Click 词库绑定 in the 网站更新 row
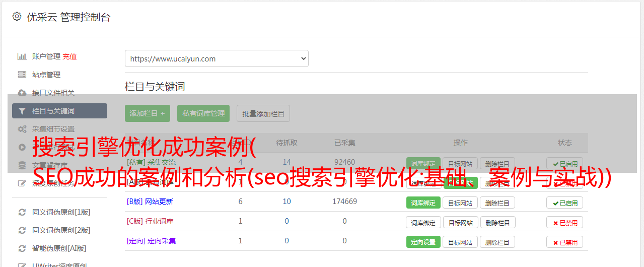This screenshot has height=267, width=644. click(x=423, y=203)
